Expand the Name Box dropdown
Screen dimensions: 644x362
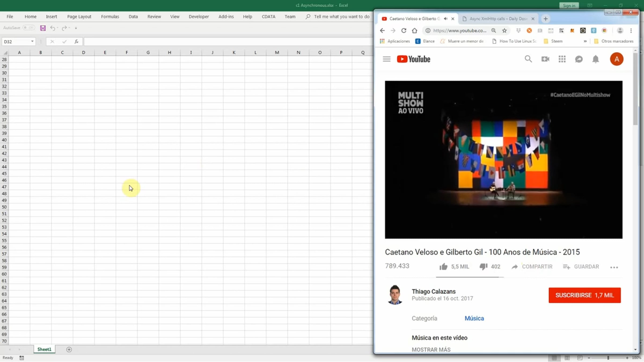(x=32, y=42)
